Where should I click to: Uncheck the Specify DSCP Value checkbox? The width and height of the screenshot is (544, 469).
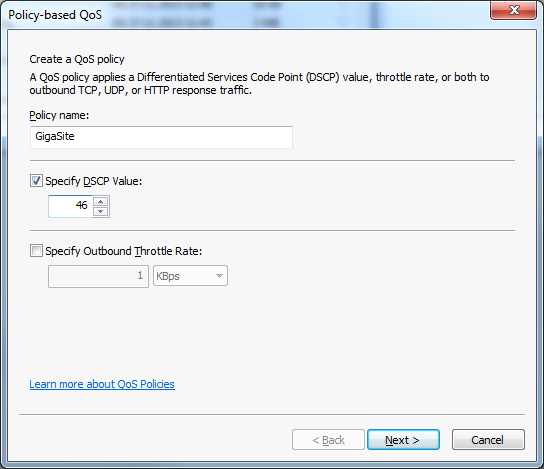[x=36, y=181]
